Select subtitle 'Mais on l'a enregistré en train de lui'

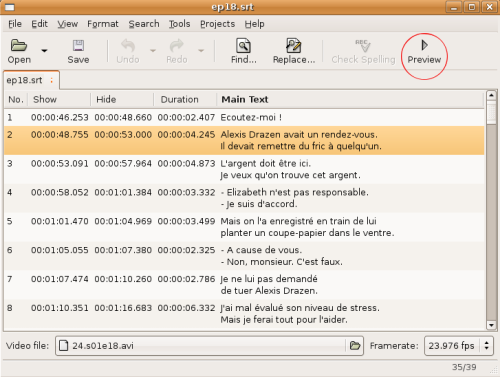pyautogui.click(x=298, y=221)
